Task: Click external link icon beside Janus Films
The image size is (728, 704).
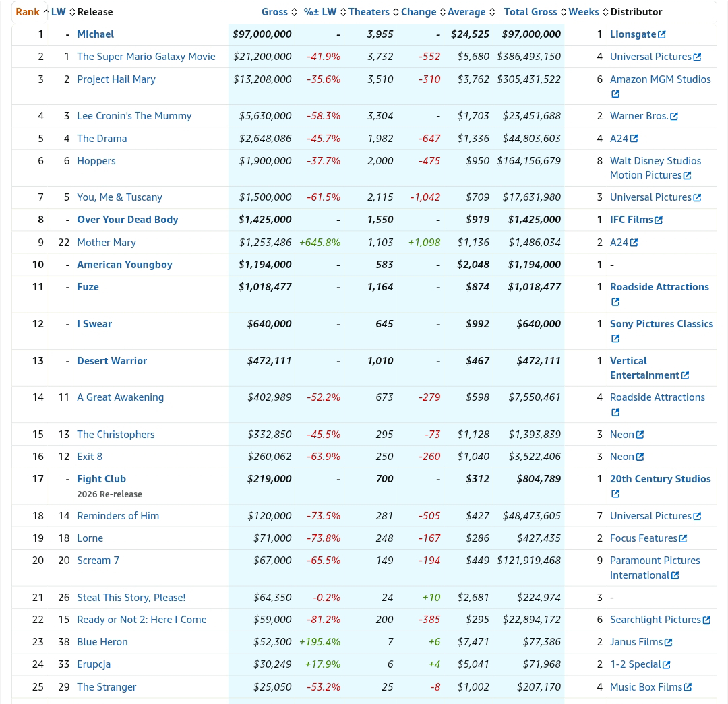Action: pos(669,643)
